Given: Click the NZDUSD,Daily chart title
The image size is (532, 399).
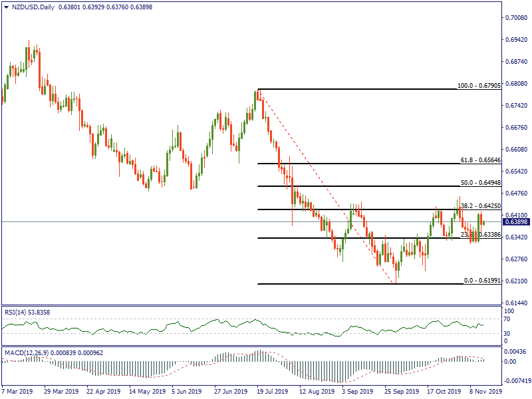Looking at the screenshot, I should coord(34,7).
